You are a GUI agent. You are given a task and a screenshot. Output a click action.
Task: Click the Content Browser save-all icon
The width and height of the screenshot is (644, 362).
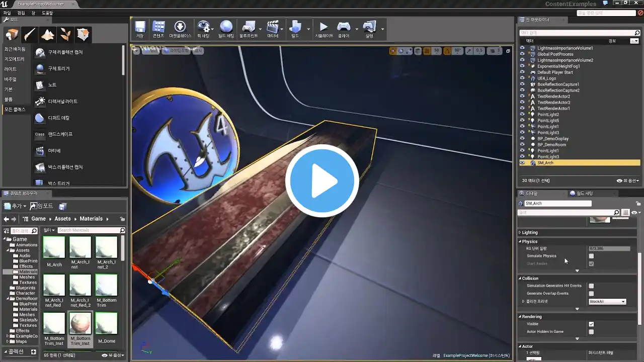coord(62,206)
